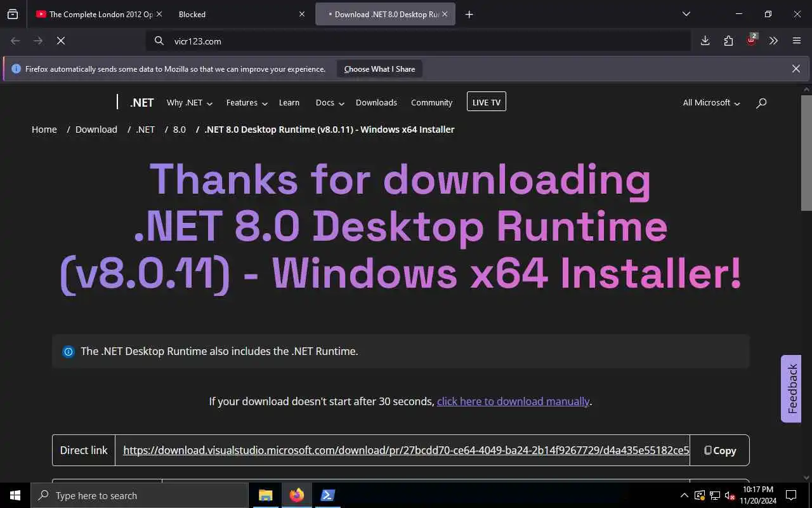Open the Action Center notifications icon
The image size is (812, 508).
(792, 495)
